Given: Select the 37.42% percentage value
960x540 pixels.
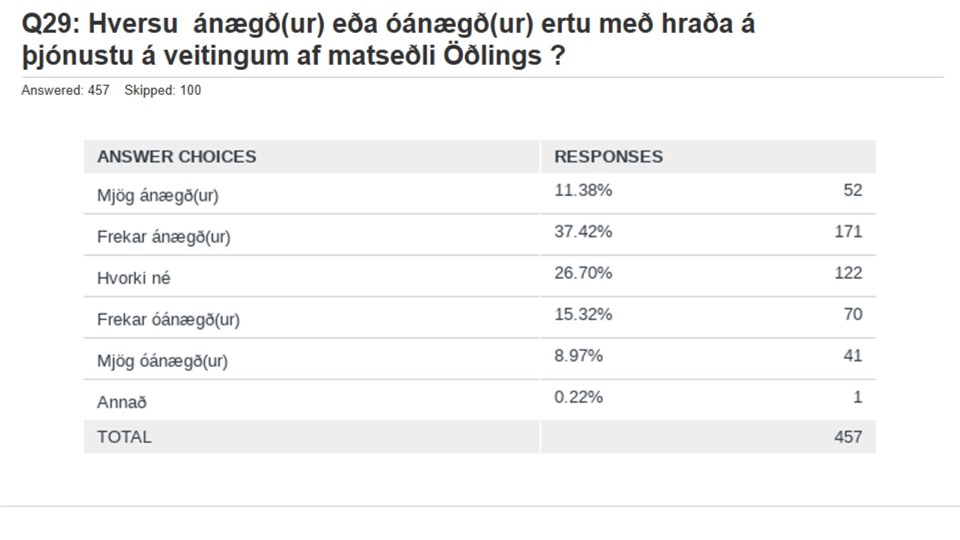Looking at the screenshot, I should coord(583,231).
